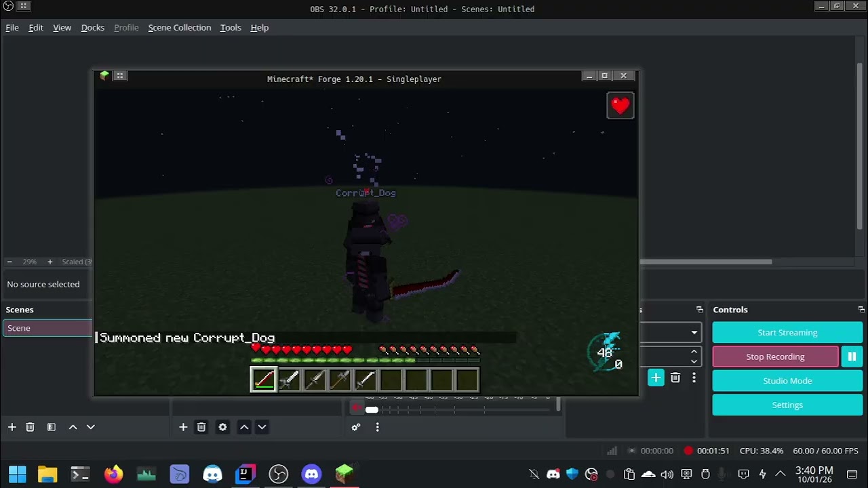Remove the selected scene with trash icon

coord(30,427)
